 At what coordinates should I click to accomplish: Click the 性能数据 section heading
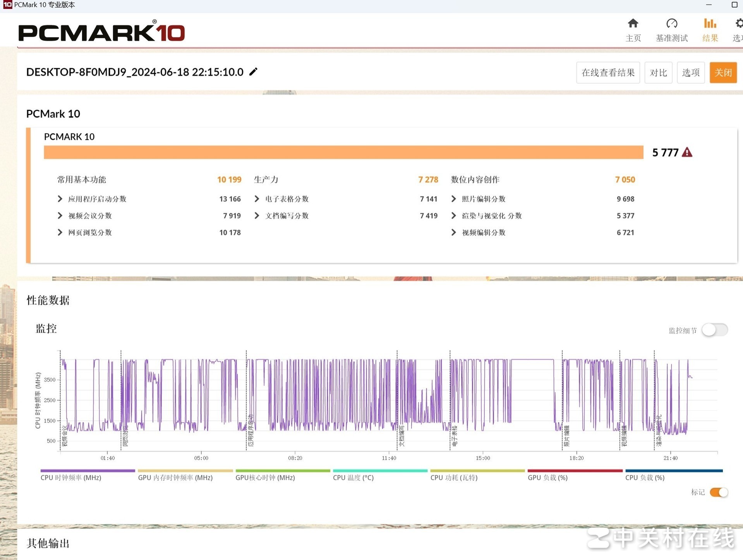[48, 300]
